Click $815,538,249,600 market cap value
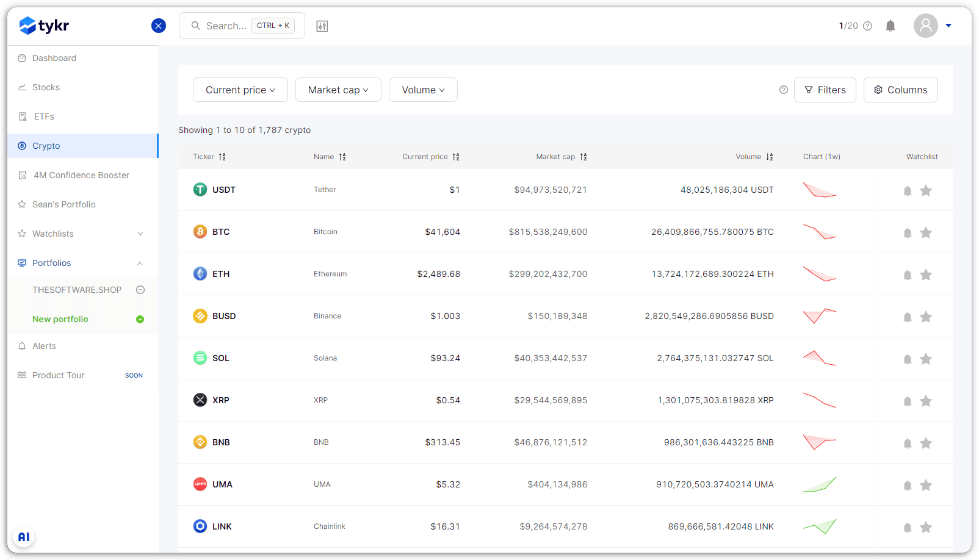The width and height of the screenshot is (979, 560). click(x=548, y=232)
